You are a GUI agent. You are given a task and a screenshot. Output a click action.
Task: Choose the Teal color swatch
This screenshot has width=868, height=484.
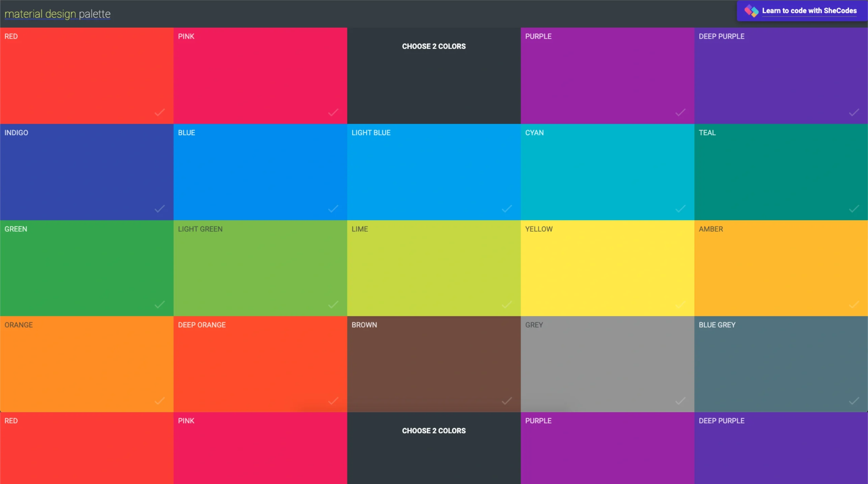point(781,172)
